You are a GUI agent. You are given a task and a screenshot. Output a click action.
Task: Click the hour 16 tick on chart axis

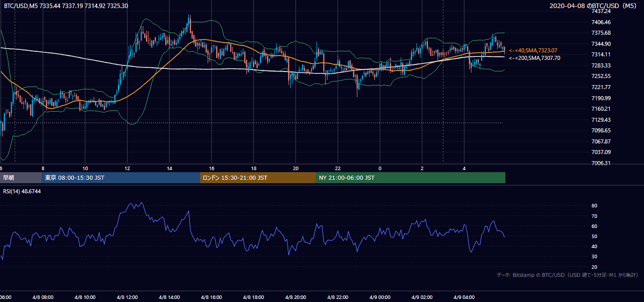point(212,168)
